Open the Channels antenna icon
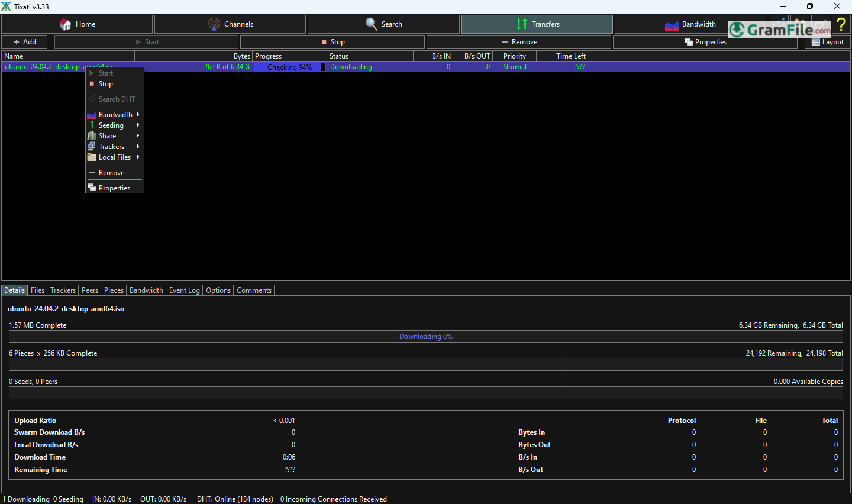Image resolution: width=852 pixels, height=504 pixels. [x=214, y=24]
